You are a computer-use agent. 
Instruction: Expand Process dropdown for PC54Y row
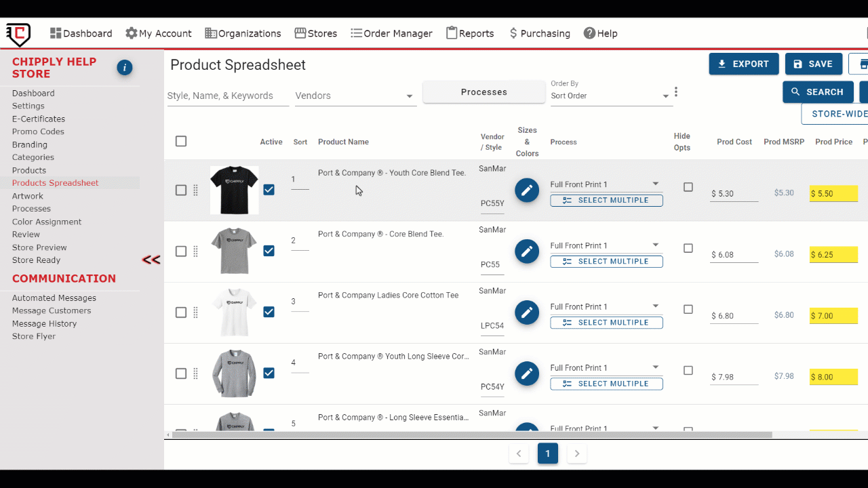(606, 367)
